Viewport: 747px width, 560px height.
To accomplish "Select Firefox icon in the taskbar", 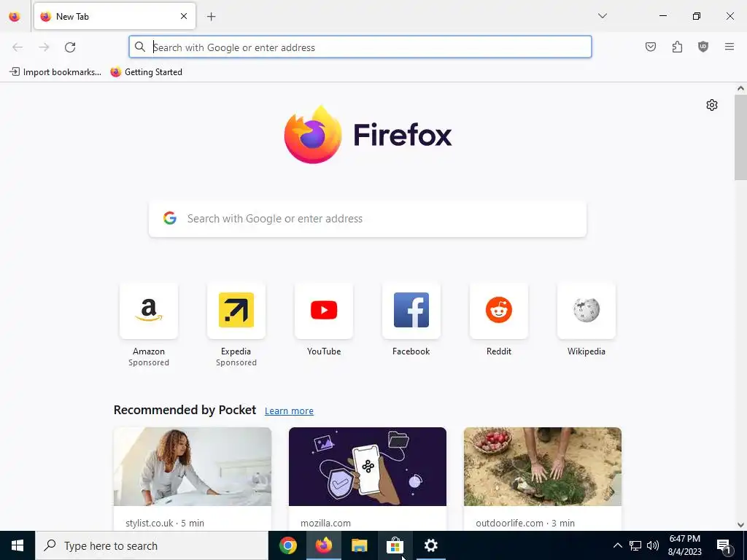I will tap(323, 545).
